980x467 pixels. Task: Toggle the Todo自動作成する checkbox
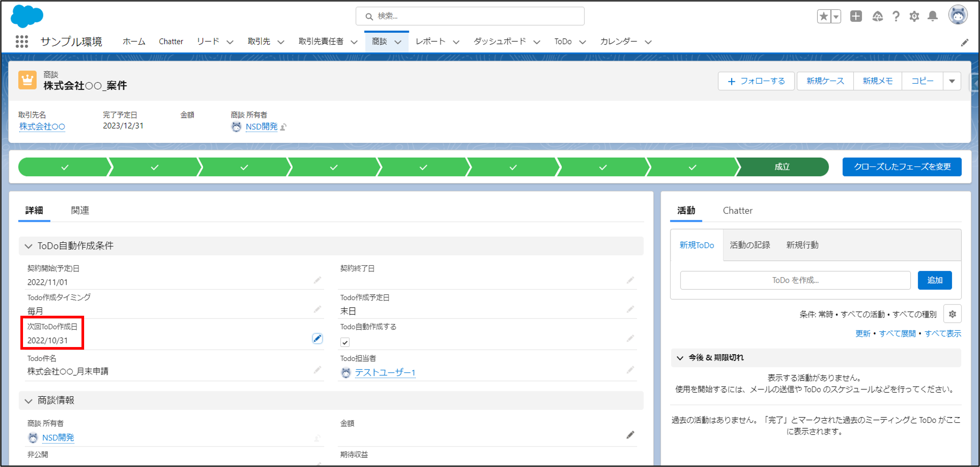tap(345, 342)
